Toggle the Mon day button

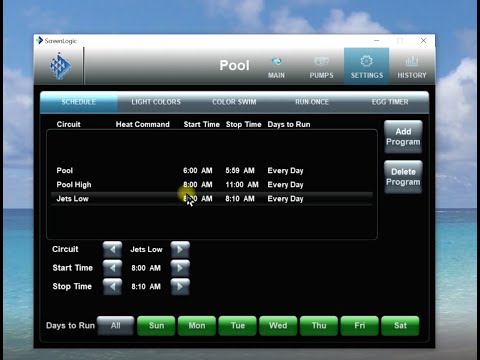(197, 326)
